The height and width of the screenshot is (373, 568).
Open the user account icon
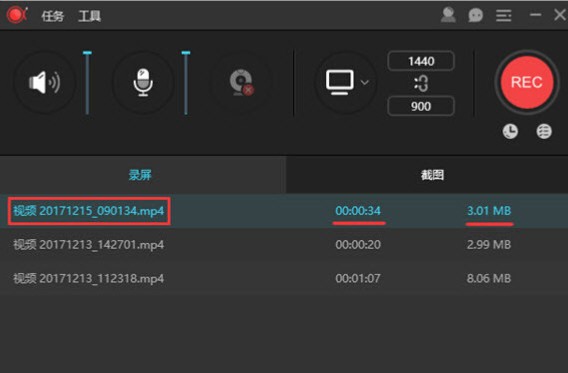(x=448, y=15)
